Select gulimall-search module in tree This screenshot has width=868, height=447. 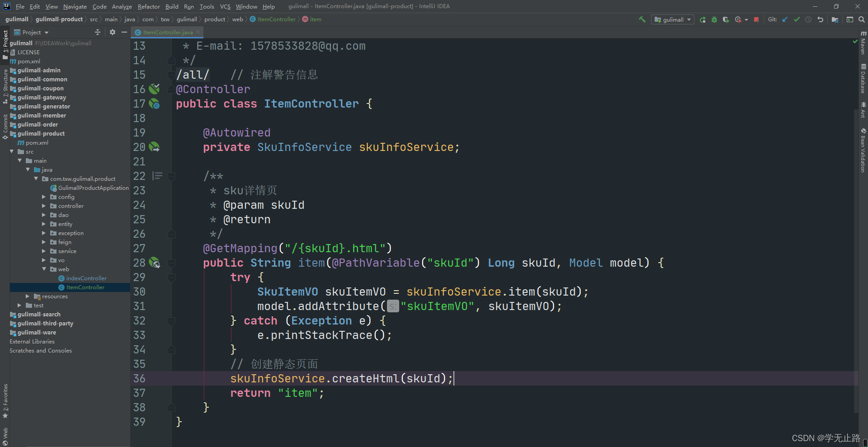39,315
